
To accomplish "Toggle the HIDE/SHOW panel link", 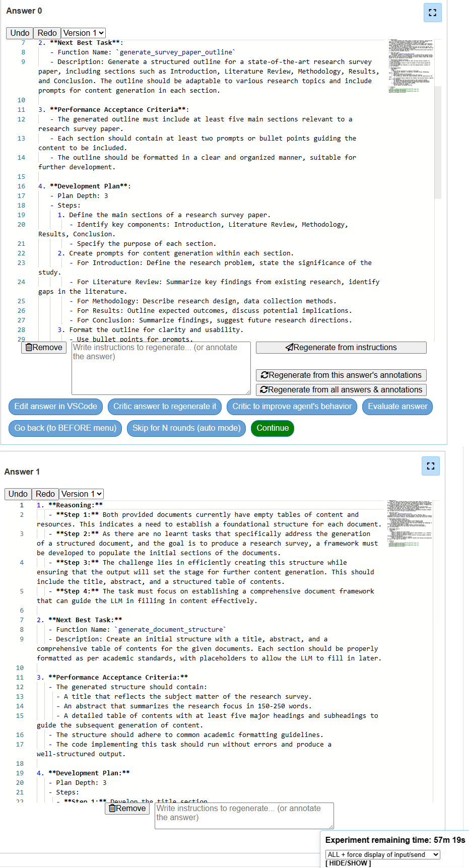I will [x=348, y=863].
